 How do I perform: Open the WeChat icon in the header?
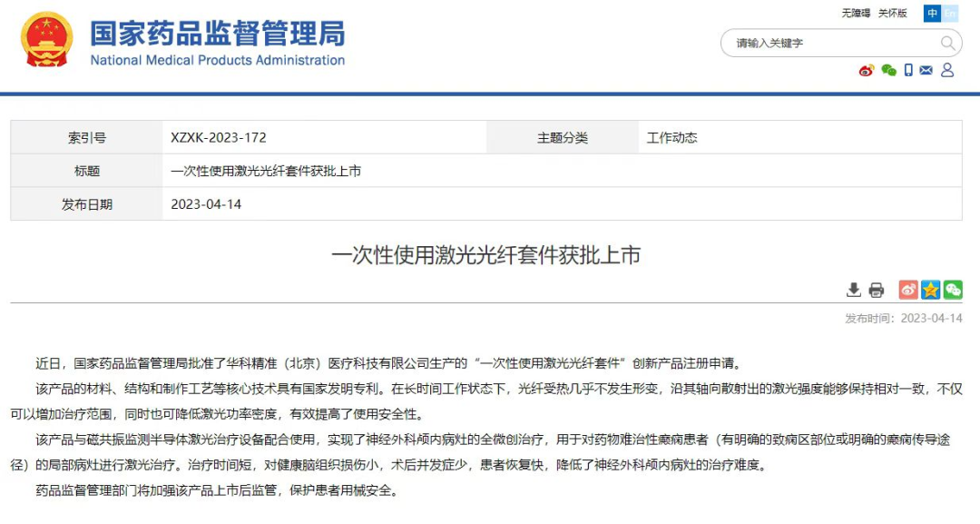[x=888, y=70]
